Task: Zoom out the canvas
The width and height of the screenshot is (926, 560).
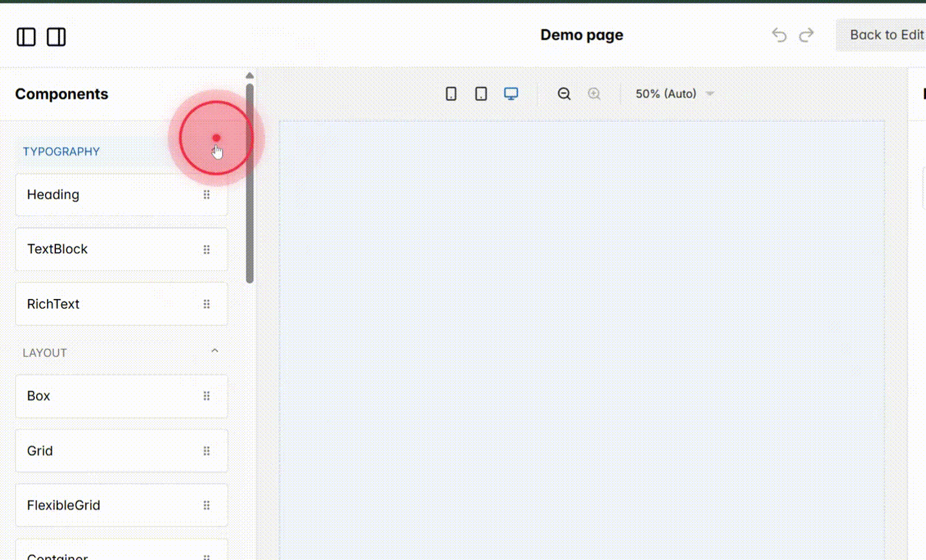Action: coord(564,93)
